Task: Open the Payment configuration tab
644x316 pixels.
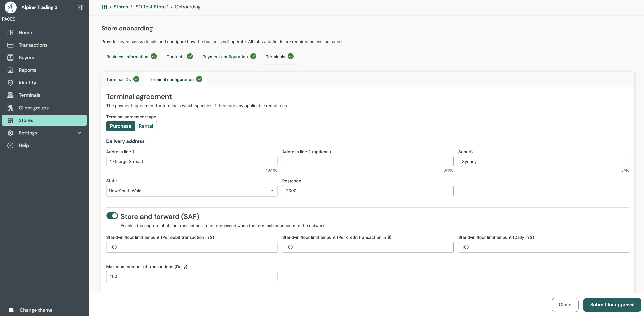Action: (x=225, y=57)
